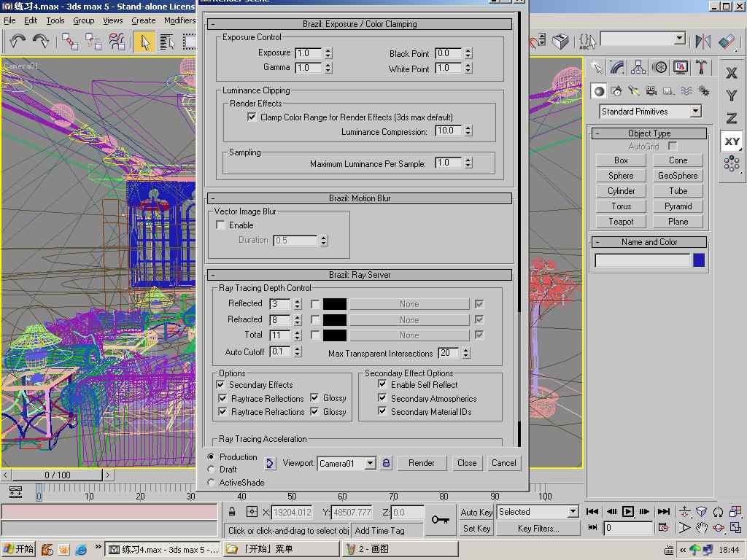Select the Geometry category sphere icon
The height and width of the screenshot is (560, 747).
pyautogui.click(x=599, y=91)
